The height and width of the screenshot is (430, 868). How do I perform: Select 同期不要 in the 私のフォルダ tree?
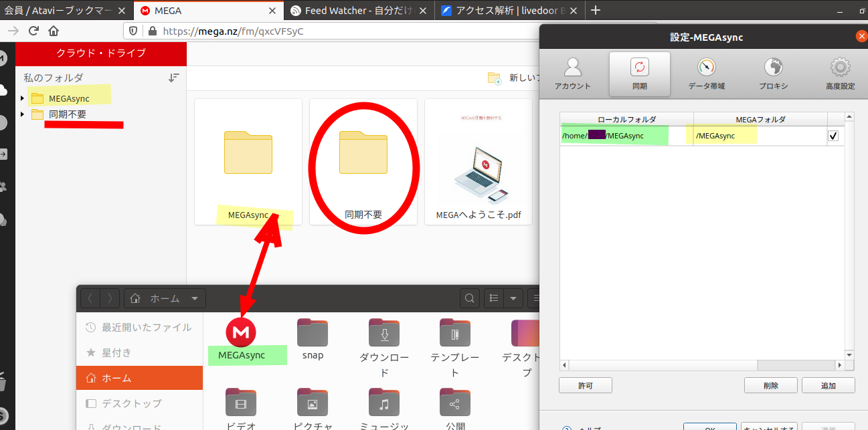[67, 114]
